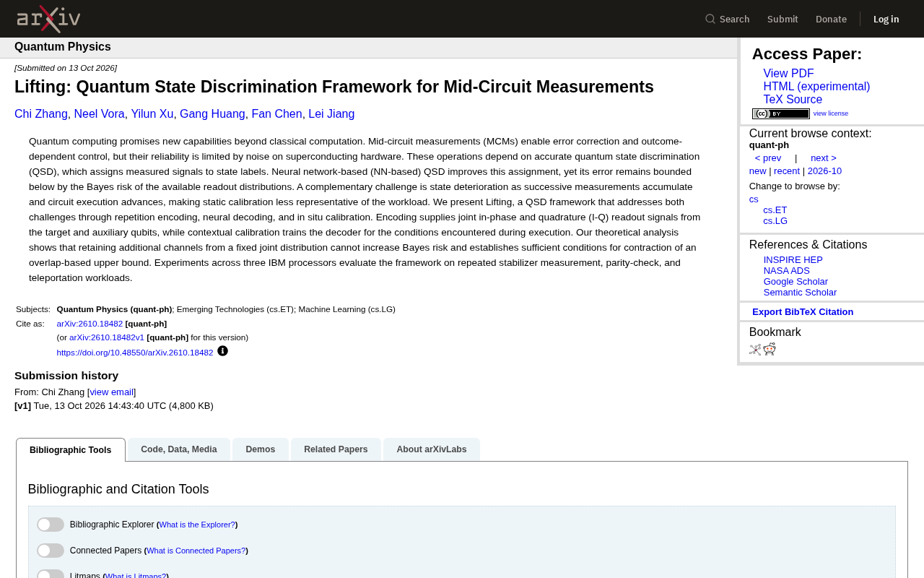This screenshot has width=924, height=578.
Task: Open Semantic Scholar link
Action: [800, 293]
